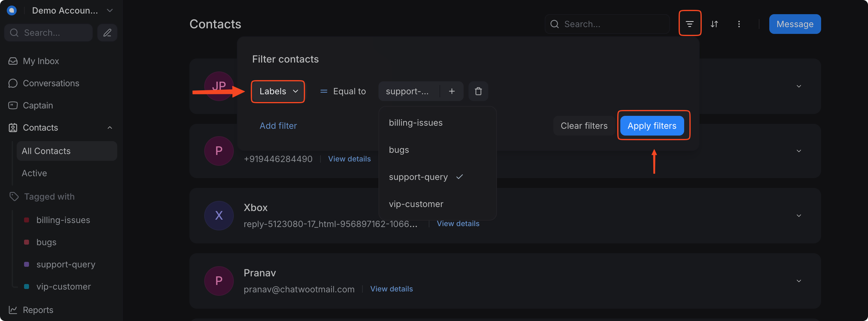Open the Labels attribute dropdown
Viewport: 868px width, 321px height.
coord(278,91)
